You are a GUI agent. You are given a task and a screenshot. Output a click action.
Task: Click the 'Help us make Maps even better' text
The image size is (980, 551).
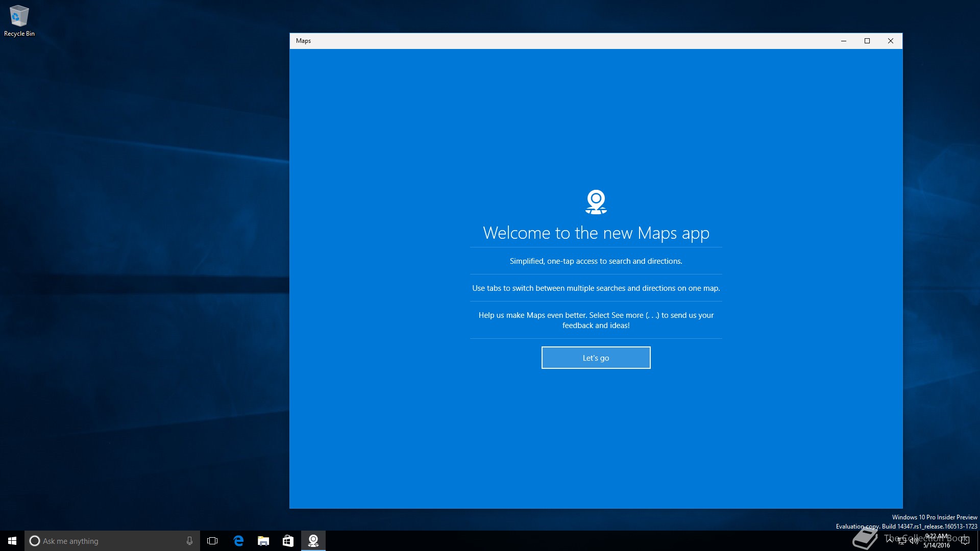[596, 320]
